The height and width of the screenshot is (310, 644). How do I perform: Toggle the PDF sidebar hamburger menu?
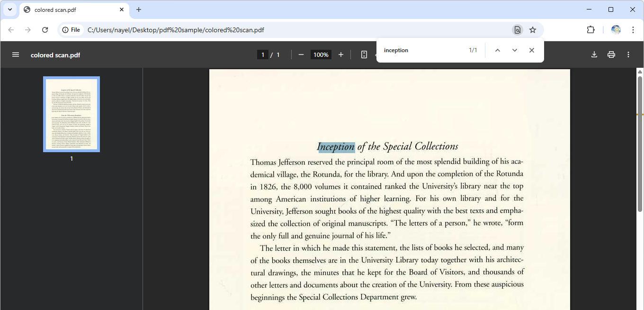click(16, 55)
